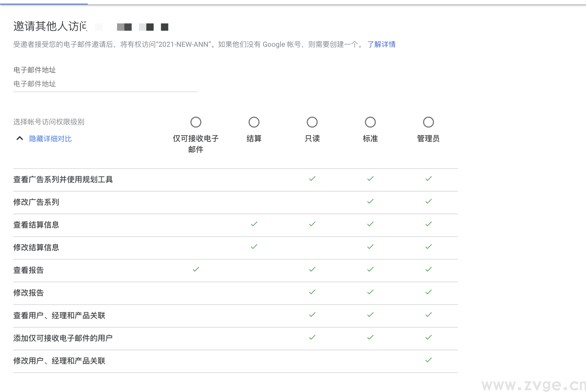点击"隐藏详细对比"链接
This screenshot has height=392, width=586.
click(50, 139)
